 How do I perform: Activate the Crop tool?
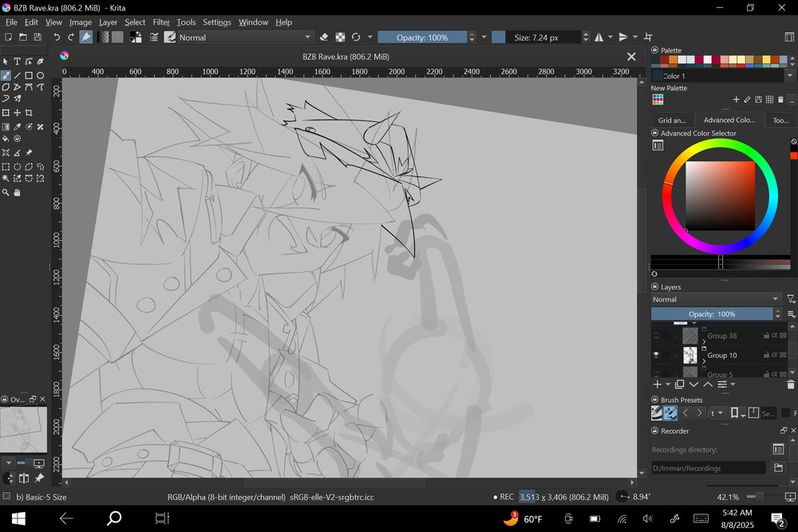coord(29,112)
